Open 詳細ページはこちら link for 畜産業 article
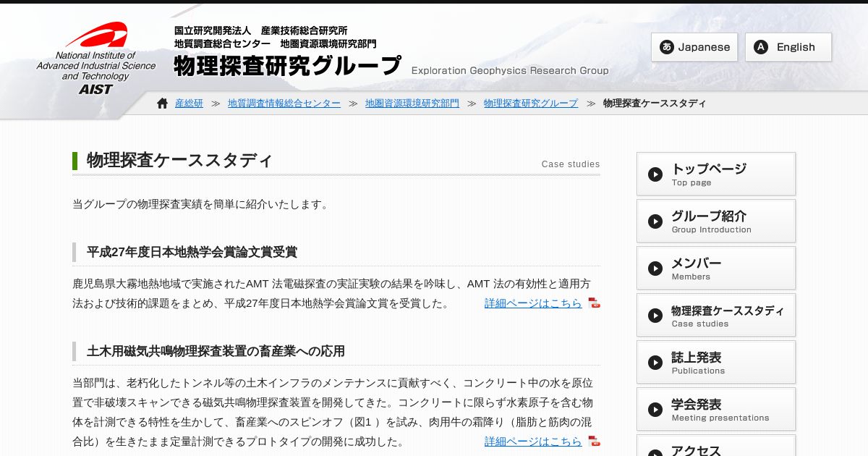Screen dimensions: 868x456 click(x=533, y=442)
